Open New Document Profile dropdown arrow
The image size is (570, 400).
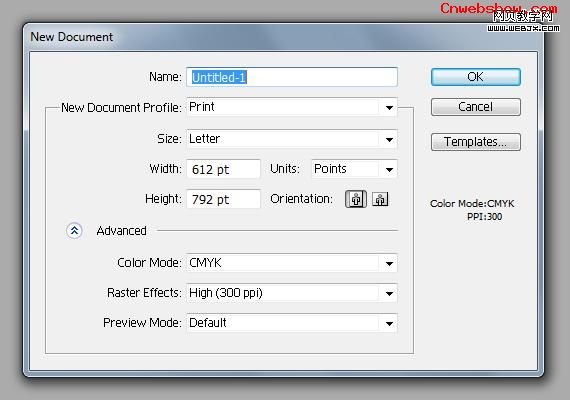(389, 108)
